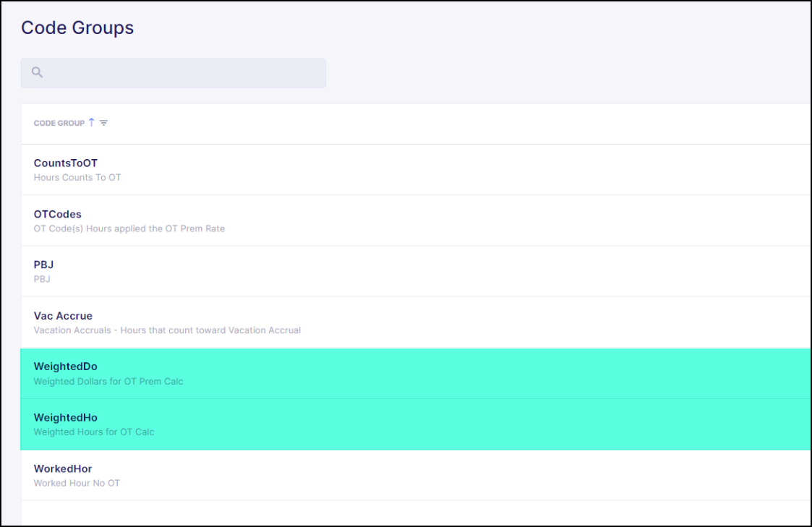Click 'Hours Counts To OT' description
The width and height of the screenshot is (812, 527).
[77, 178]
